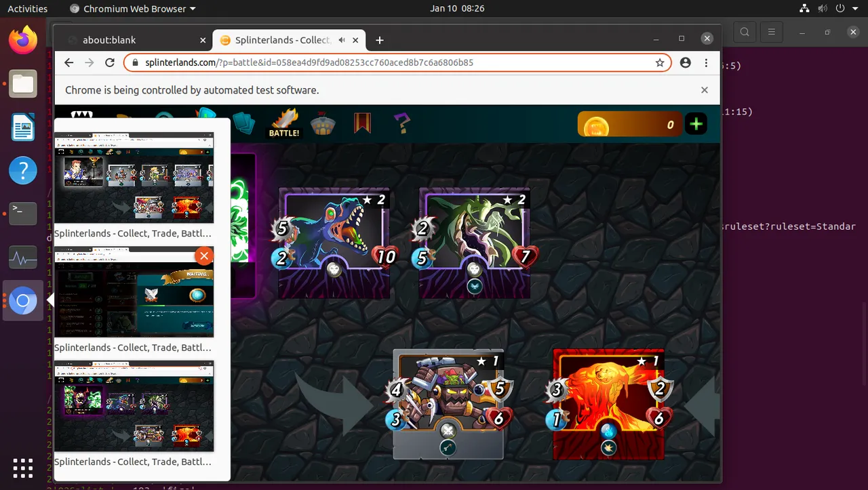
Task: Open Activities overview
Action: [27, 9]
